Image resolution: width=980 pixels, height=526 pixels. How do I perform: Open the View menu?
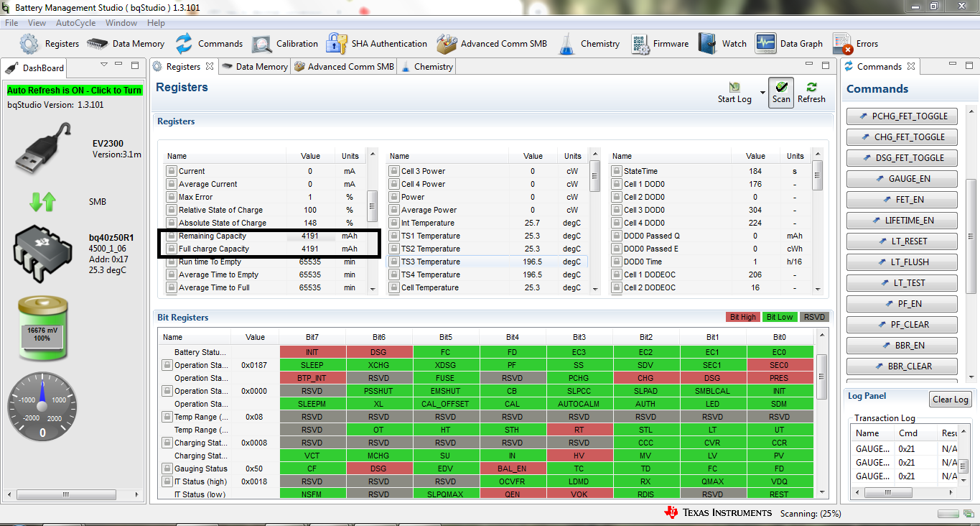pos(37,23)
